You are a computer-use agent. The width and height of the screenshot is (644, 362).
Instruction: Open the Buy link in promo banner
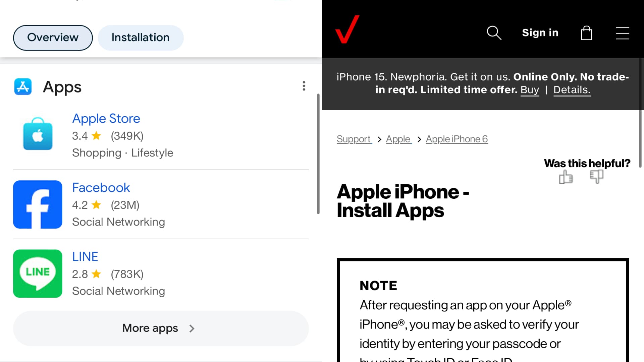pos(530,90)
